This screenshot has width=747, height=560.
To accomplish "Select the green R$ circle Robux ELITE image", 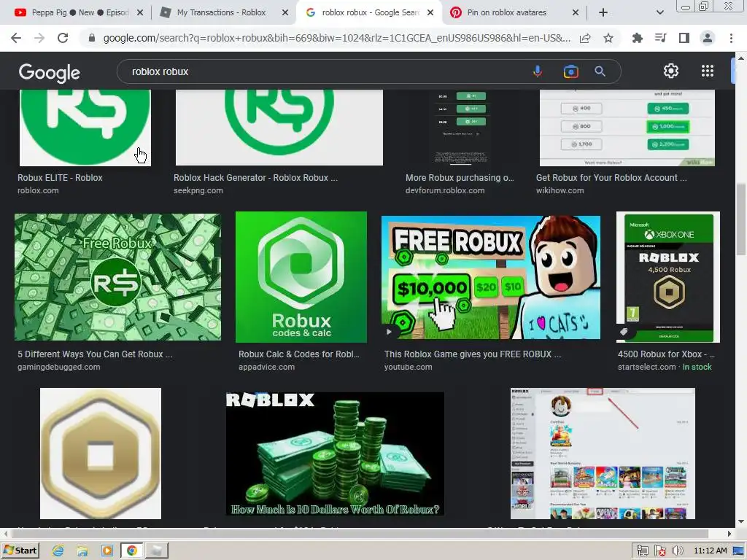I will coord(85,128).
